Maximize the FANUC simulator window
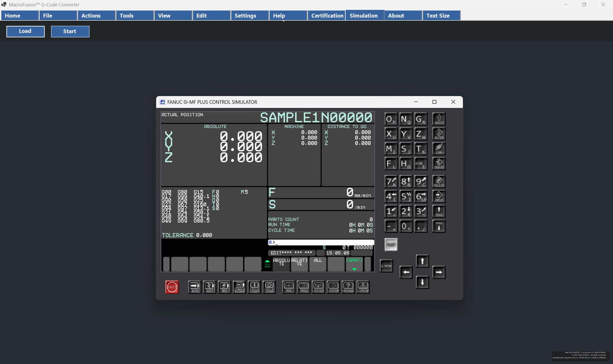 point(434,102)
